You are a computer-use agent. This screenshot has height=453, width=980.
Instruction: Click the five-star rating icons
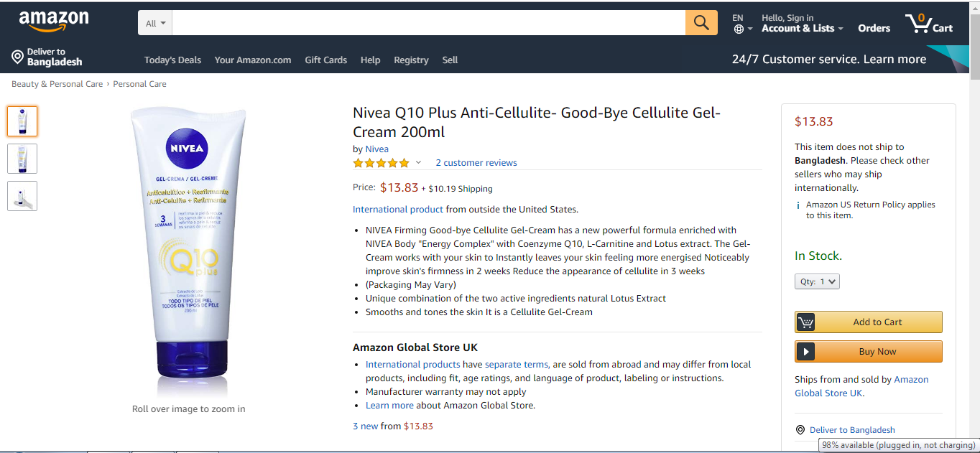coord(381,163)
